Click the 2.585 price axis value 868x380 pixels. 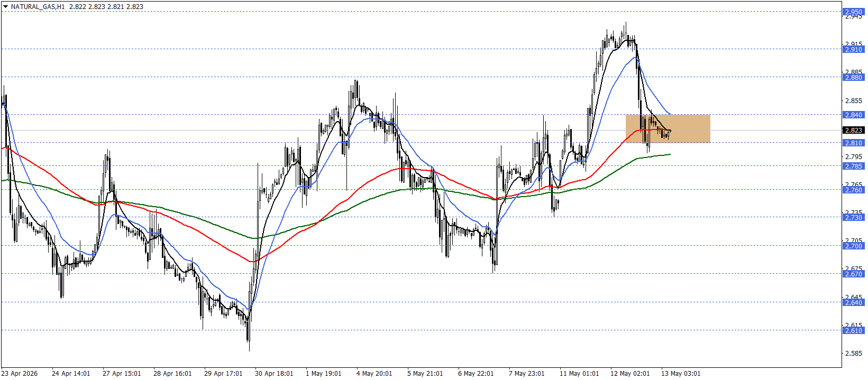click(x=854, y=353)
